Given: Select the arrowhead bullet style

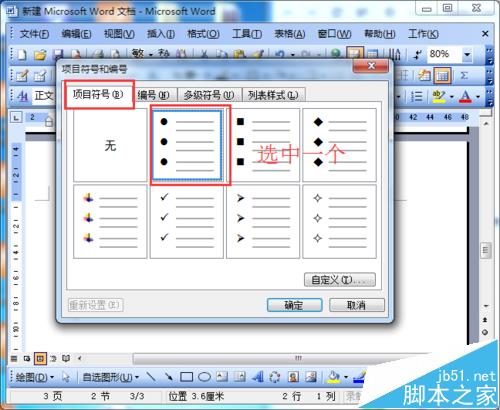Looking at the screenshot, I should 263,222.
